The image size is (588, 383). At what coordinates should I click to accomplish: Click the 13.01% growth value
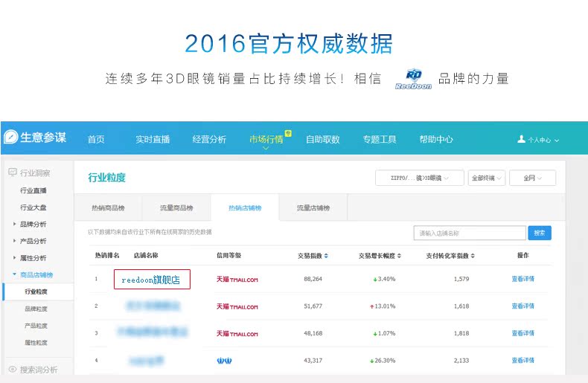point(385,306)
